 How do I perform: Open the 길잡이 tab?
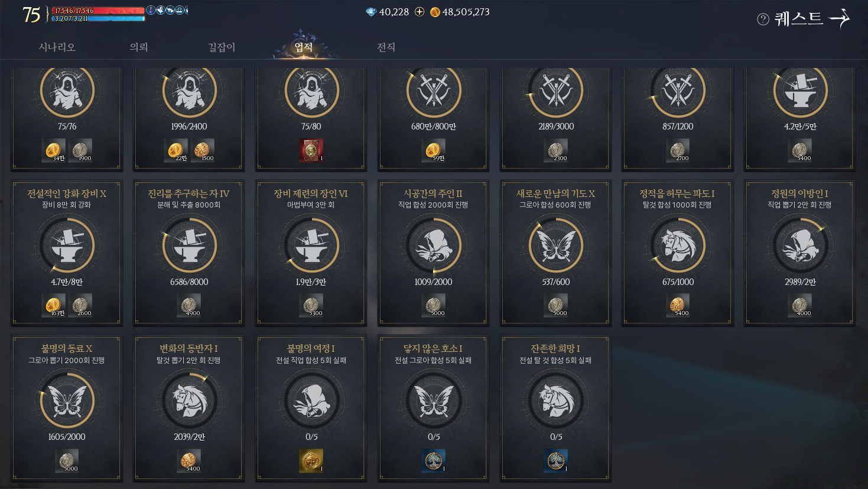pos(222,47)
